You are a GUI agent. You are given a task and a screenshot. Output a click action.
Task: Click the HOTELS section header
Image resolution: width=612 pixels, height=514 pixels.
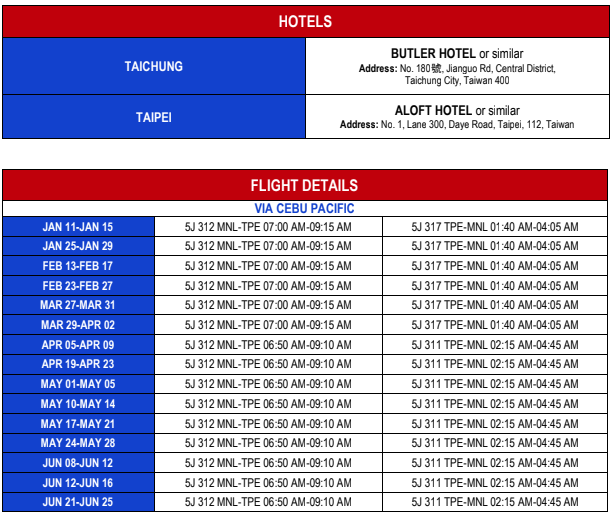coord(305,21)
